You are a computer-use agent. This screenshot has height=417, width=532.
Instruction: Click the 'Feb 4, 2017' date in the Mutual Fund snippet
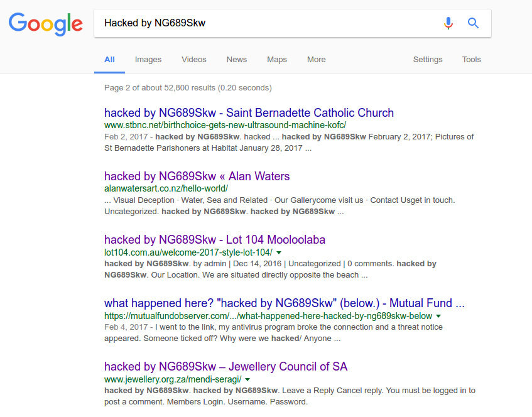tap(126, 327)
